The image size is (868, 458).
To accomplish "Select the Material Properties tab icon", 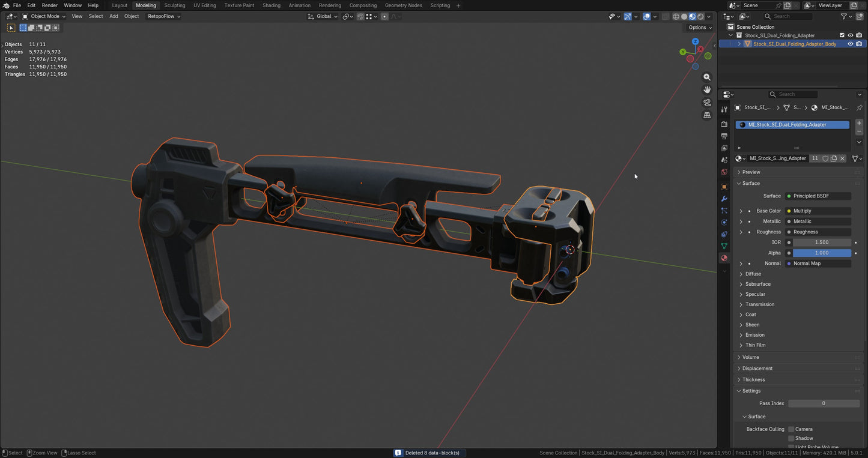I will (x=724, y=258).
